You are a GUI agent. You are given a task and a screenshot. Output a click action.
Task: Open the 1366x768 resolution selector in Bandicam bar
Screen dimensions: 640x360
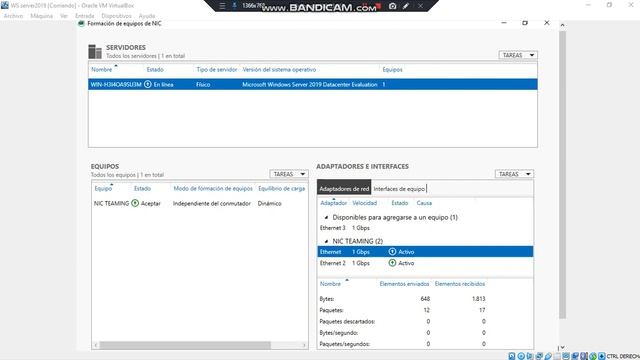coord(252,6)
